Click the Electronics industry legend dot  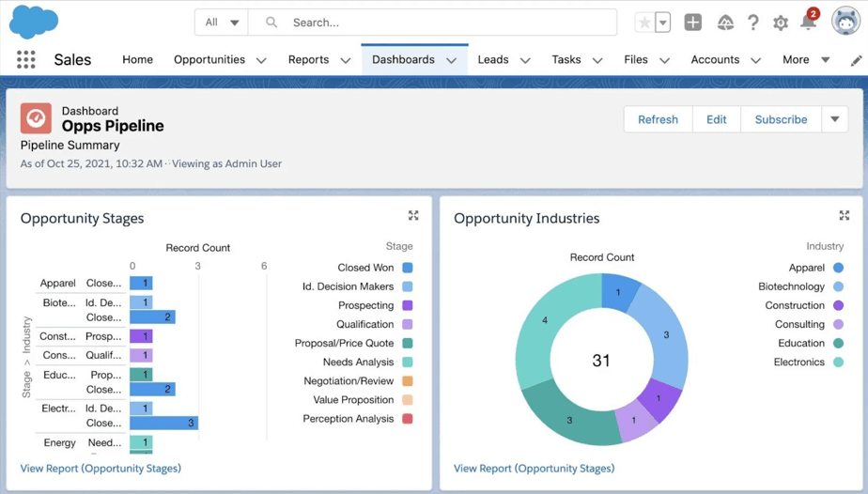click(838, 363)
